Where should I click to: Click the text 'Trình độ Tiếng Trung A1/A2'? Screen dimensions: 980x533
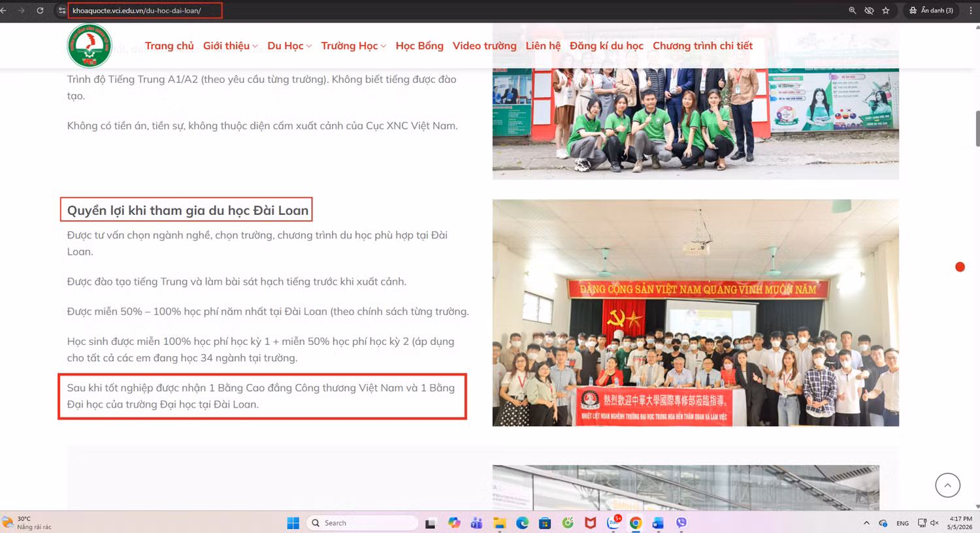tap(132, 79)
